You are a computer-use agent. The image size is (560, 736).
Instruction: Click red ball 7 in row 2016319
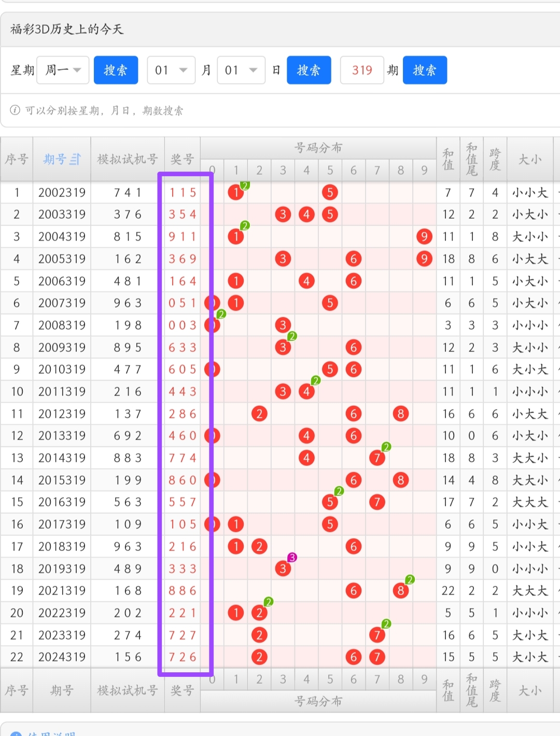377,502
